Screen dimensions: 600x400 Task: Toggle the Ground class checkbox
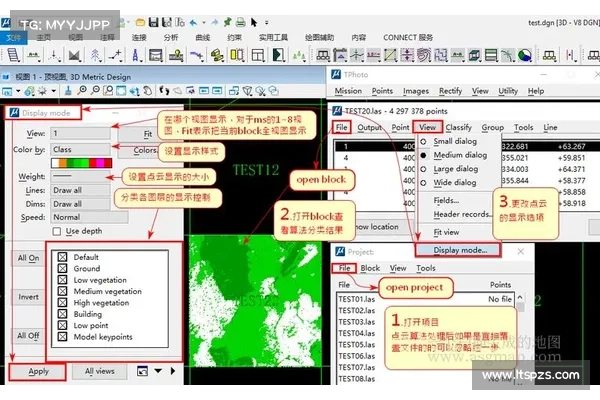click(62, 268)
